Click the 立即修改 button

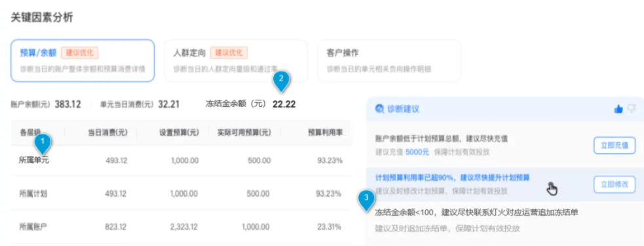click(x=615, y=184)
